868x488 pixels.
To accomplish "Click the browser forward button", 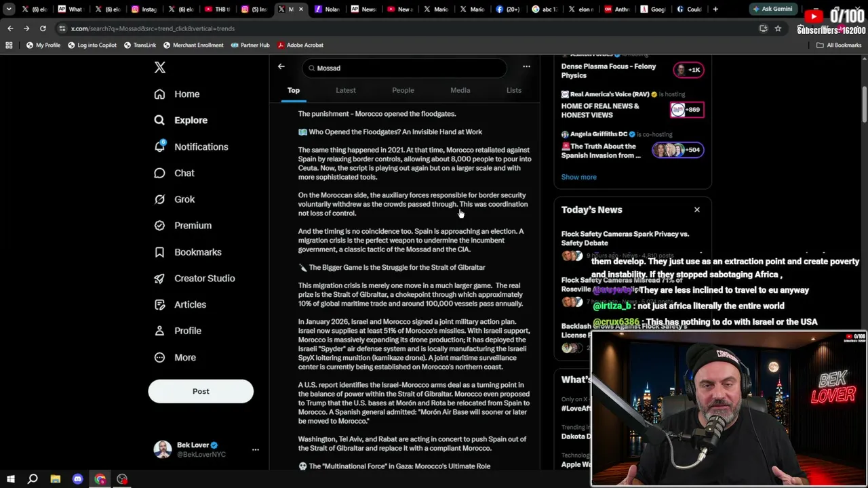I will pos(26,28).
